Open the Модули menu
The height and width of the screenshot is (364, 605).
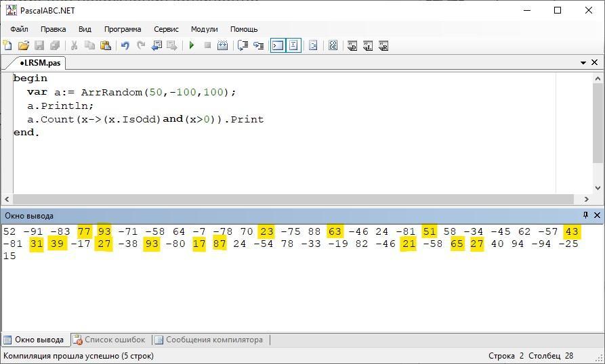[204, 29]
